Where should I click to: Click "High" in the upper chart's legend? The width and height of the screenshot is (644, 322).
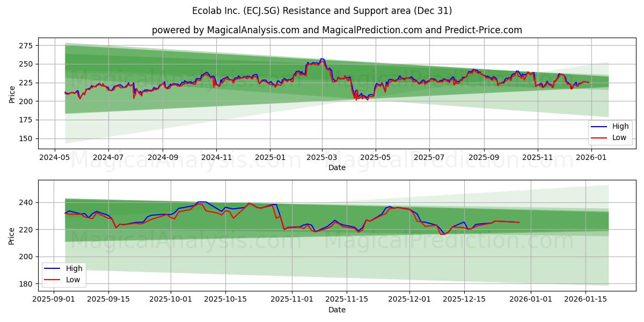620,127
